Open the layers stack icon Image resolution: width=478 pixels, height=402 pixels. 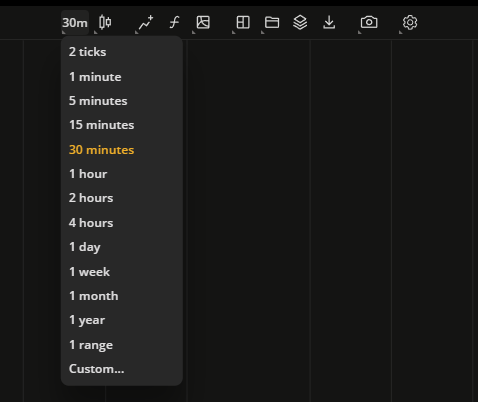[300, 23]
